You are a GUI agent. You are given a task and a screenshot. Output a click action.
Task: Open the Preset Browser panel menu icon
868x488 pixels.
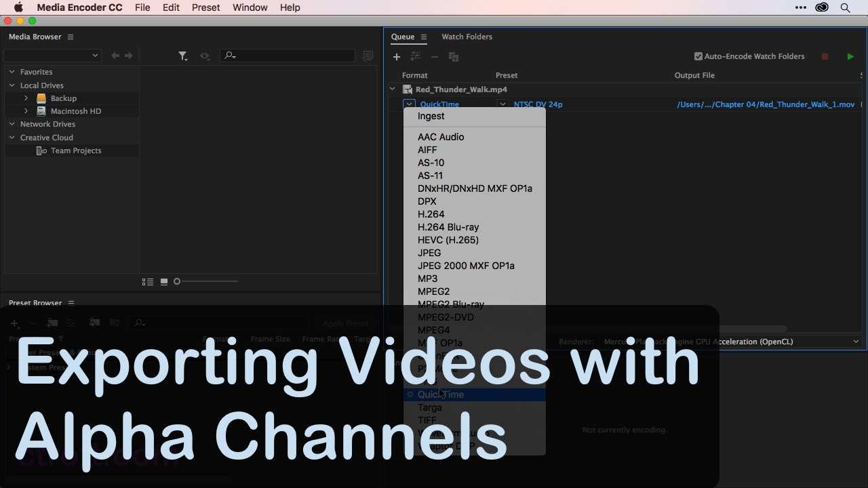click(x=71, y=303)
